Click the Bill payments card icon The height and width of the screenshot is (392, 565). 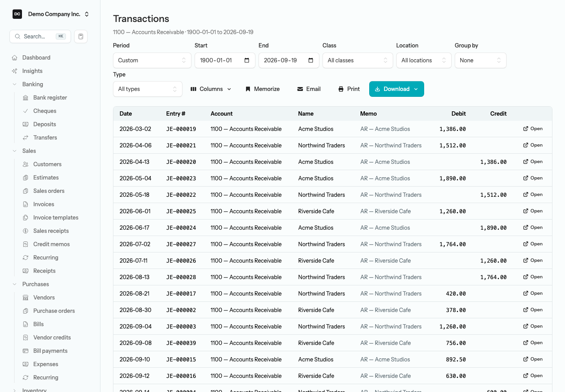(26, 351)
